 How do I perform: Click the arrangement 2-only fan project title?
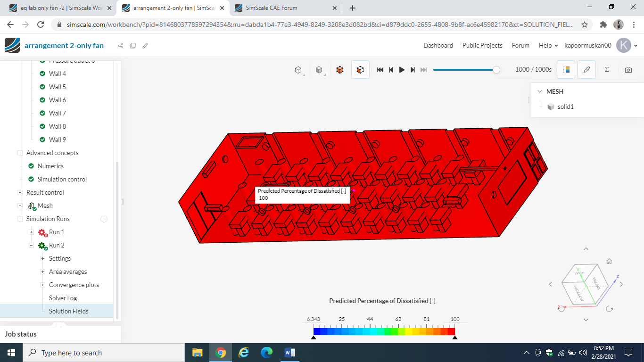coord(64,45)
